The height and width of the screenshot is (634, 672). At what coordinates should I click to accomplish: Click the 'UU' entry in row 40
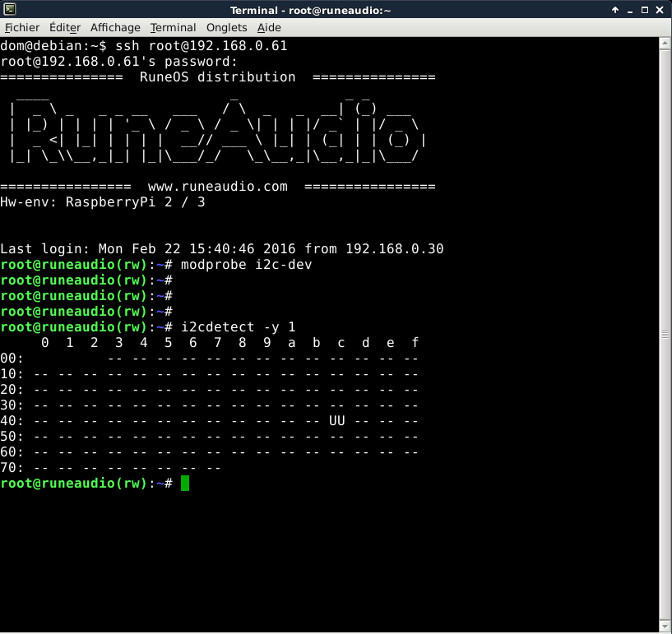click(x=337, y=421)
